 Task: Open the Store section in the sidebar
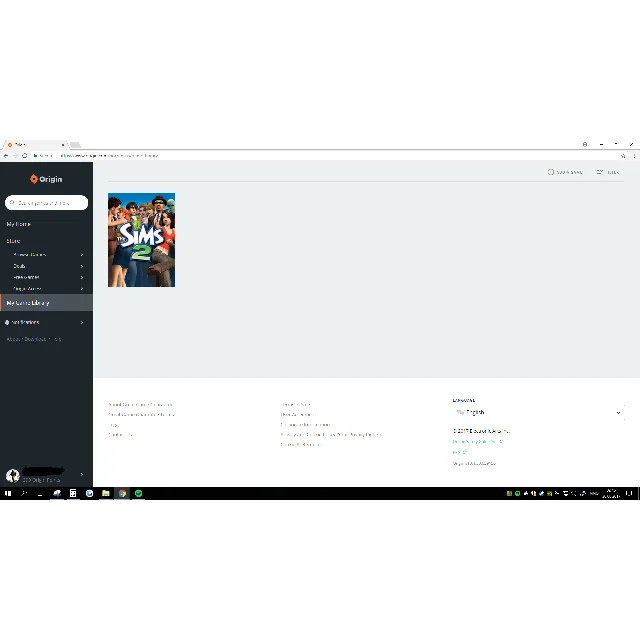(x=13, y=241)
